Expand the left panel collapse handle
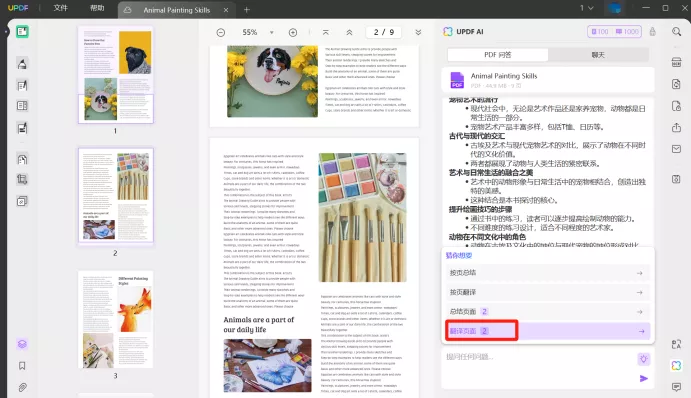Screen dimensions: 691x398 click(x=6, y=32)
